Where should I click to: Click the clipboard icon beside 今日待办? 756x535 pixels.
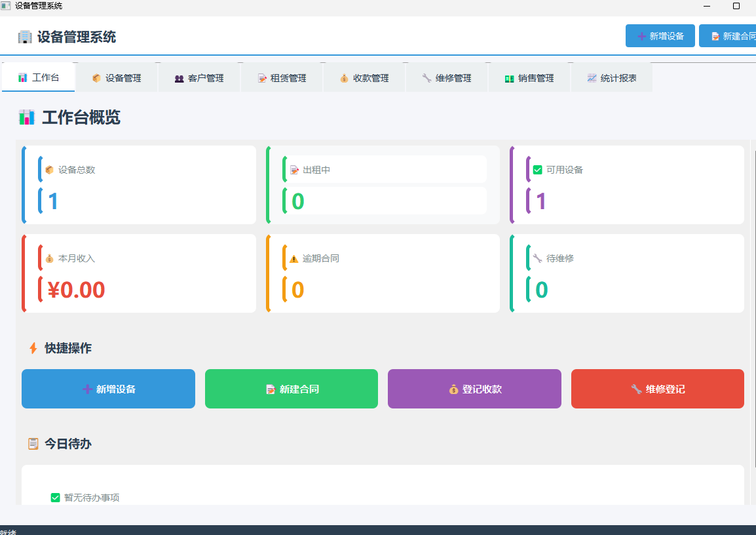(33, 444)
